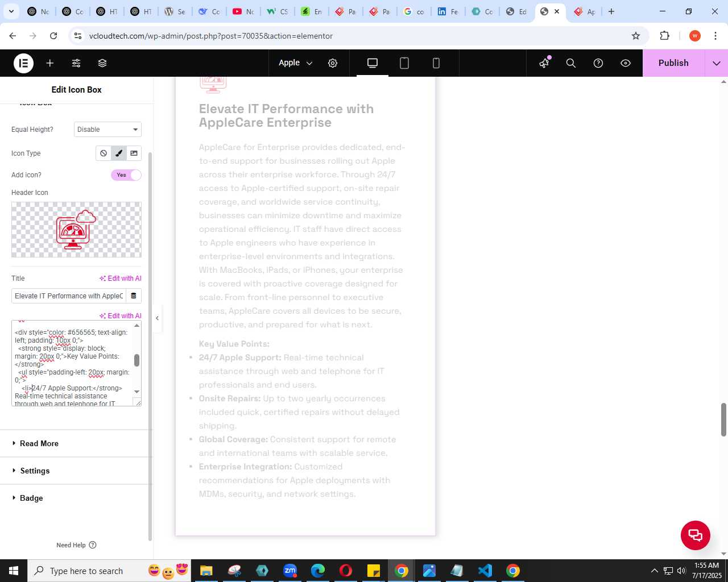The width and height of the screenshot is (728, 582).
Task: Click the Windows Start button
Action: point(14,571)
